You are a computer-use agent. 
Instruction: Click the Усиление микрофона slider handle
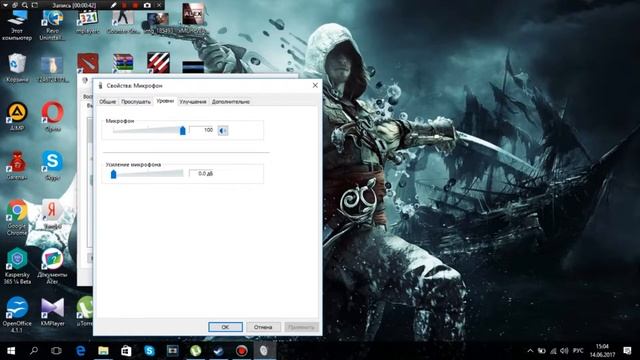point(113,174)
